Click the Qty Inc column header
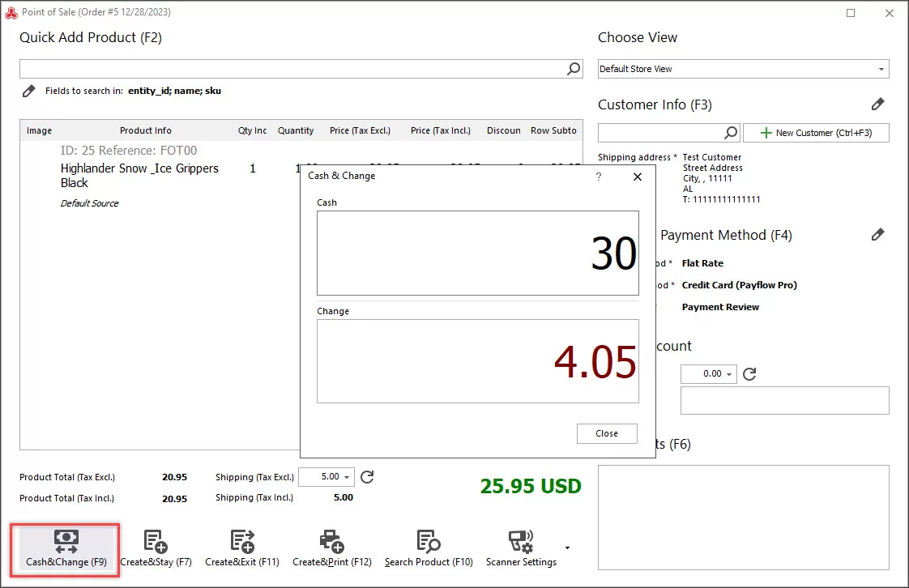Screen dimensions: 909x588 [x=252, y=131]
